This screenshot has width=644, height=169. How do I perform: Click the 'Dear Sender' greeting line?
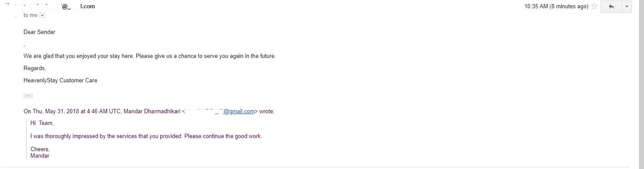(x=39, y=32)
